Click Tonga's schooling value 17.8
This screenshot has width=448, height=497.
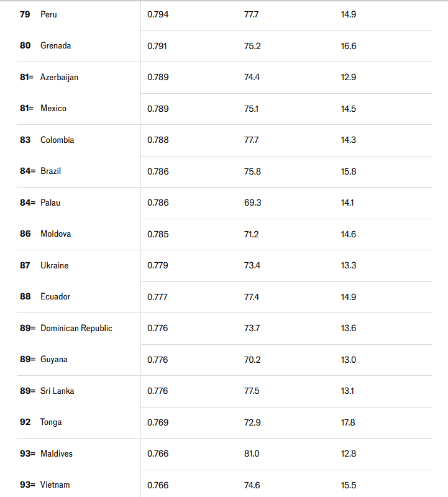pos(348,423)
